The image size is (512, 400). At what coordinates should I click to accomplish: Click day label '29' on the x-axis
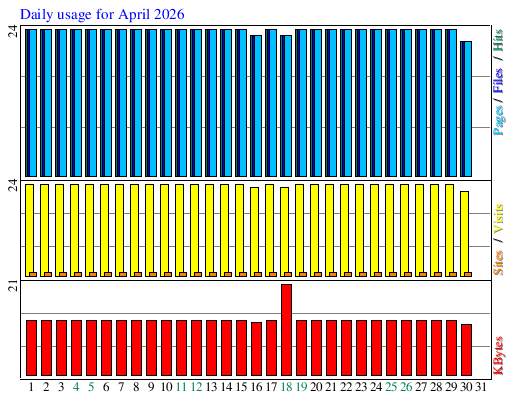[451, 387]
